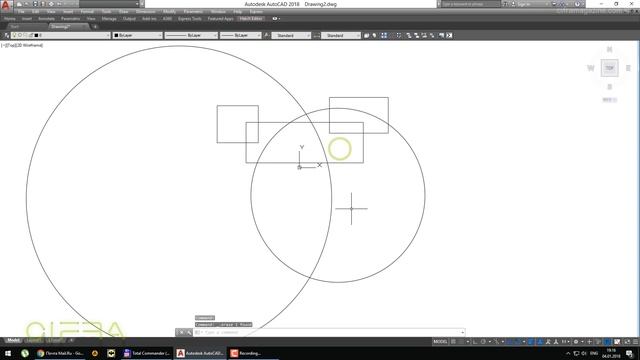
Task: Open the Dimension menu
Action: click(145, 12)
